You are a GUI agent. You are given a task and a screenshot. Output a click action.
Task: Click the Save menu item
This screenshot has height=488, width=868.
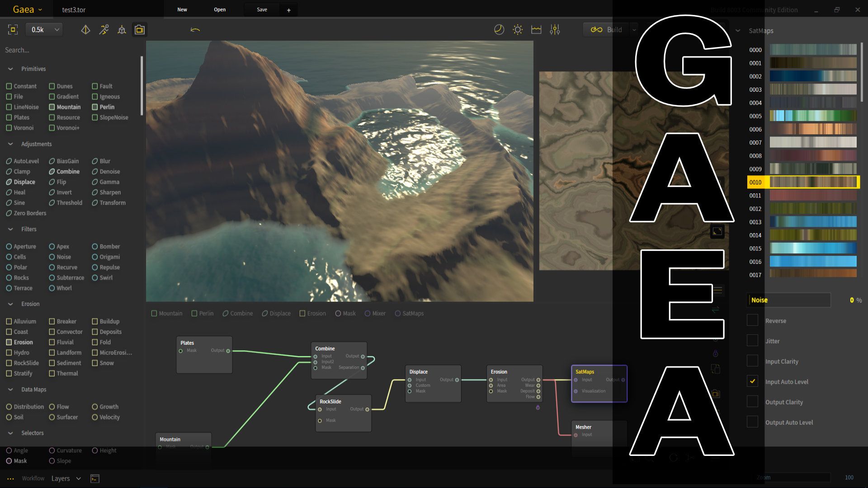coord(262,9)
